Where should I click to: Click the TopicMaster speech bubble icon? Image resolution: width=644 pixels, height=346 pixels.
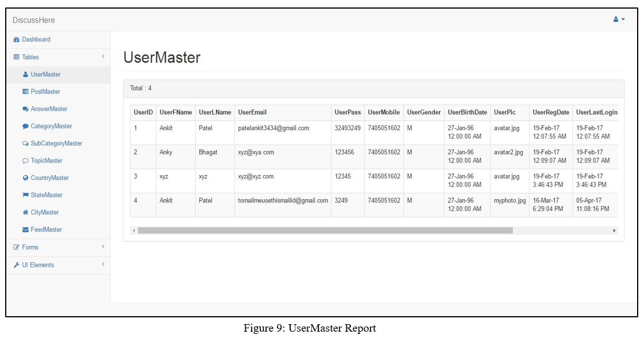pyautogui.click(x=25, y=161)
